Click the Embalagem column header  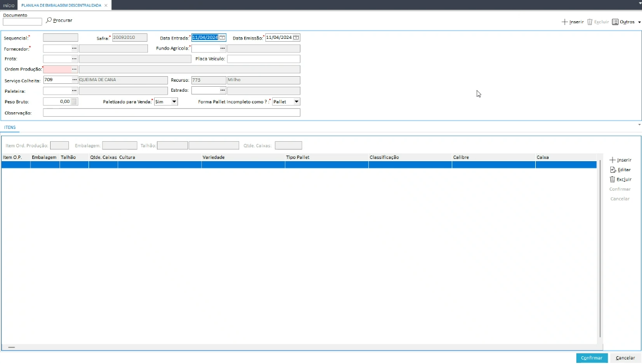pos(45,157)
